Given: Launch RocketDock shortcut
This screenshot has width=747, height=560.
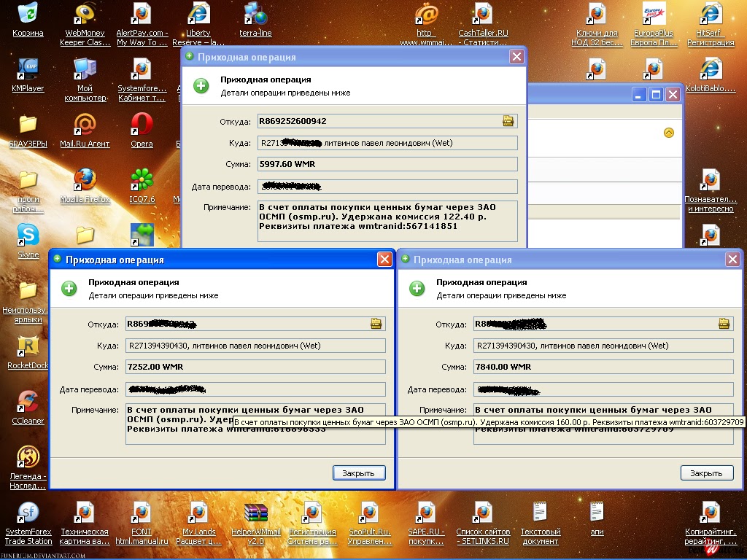Looking at the screenshot, I should coord(28,352).
